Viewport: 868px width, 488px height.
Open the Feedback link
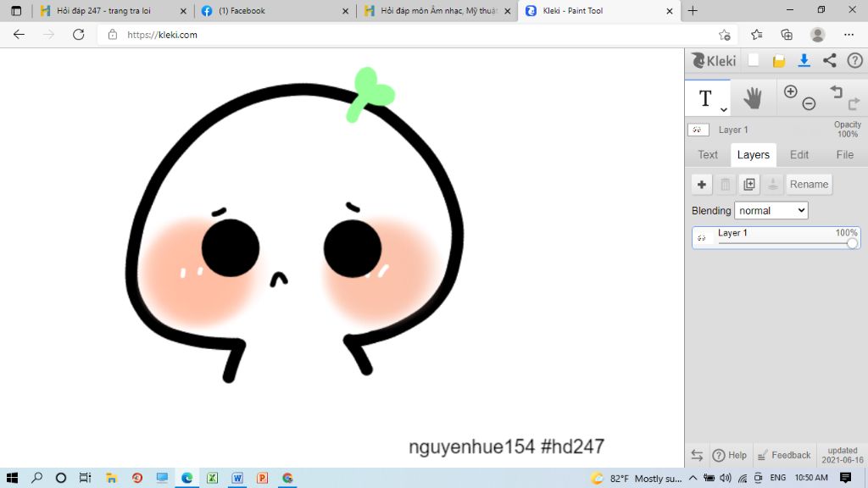tap(784, 455)
